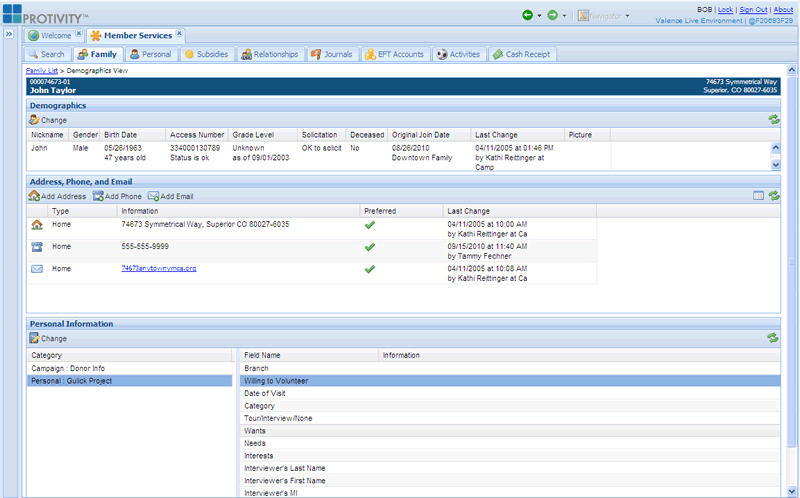The height and width of the screenshot is (498, 800).
Task: Click the home address row icon
Action: point(37,225)
